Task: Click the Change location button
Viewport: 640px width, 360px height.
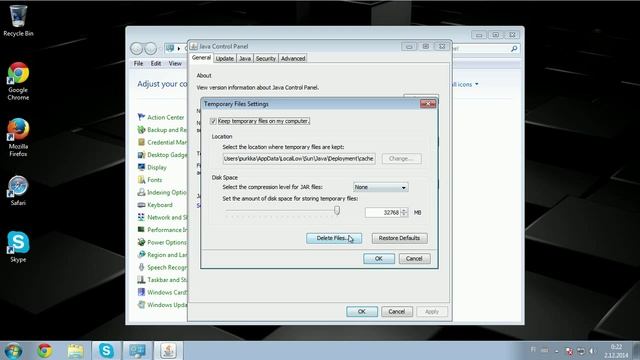Action: point(402,158)
